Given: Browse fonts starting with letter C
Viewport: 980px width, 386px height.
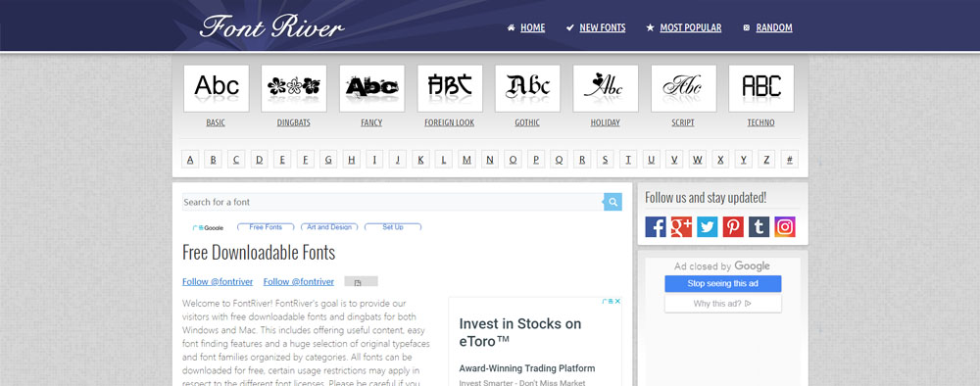Looking at the screenshot, I should click(236, 160).
